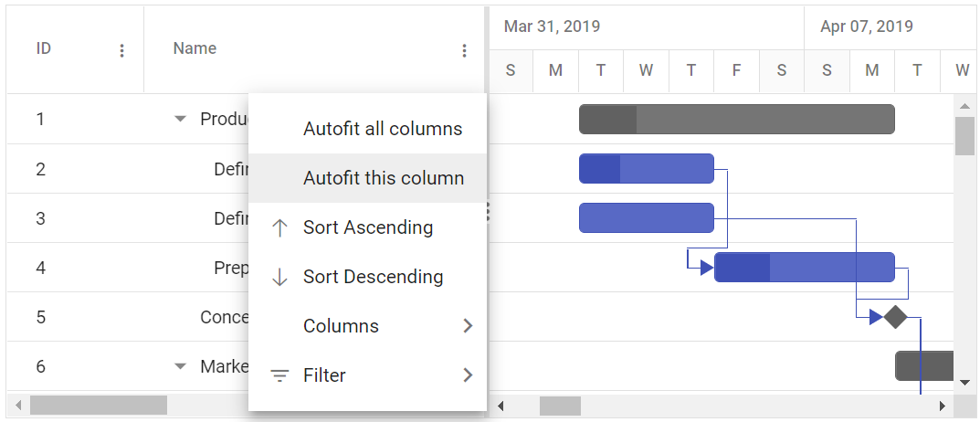The image size is (980, 422).
Task: Select the Mar 31, 2019 week header
Action: coord(553,26)
